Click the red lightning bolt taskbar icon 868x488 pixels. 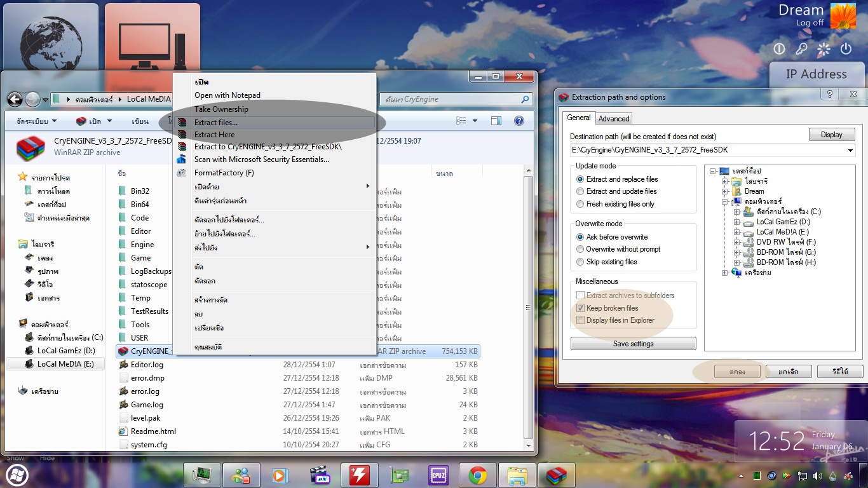[x=359, y=475]
